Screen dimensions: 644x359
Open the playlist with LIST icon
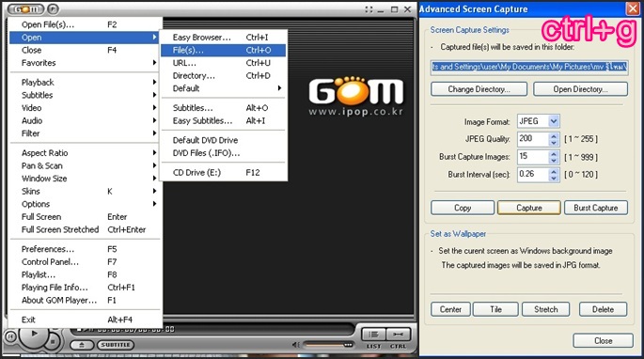(373, 335)
